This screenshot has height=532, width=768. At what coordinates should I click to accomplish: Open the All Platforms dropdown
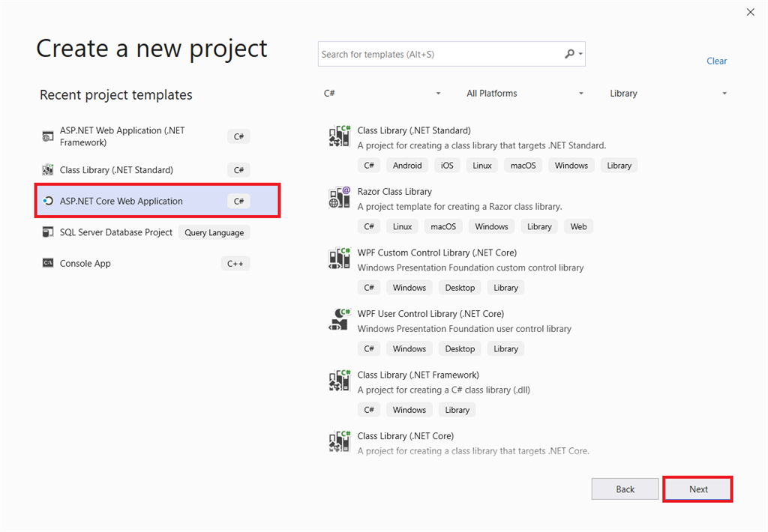tap(525, 93)
